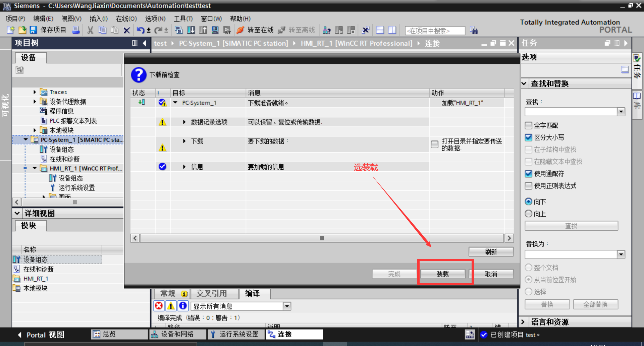Disable the 区分大小写 checkbox
This screenshot has height=346, width=644.
pyautogui.click(x=528, y=137)
